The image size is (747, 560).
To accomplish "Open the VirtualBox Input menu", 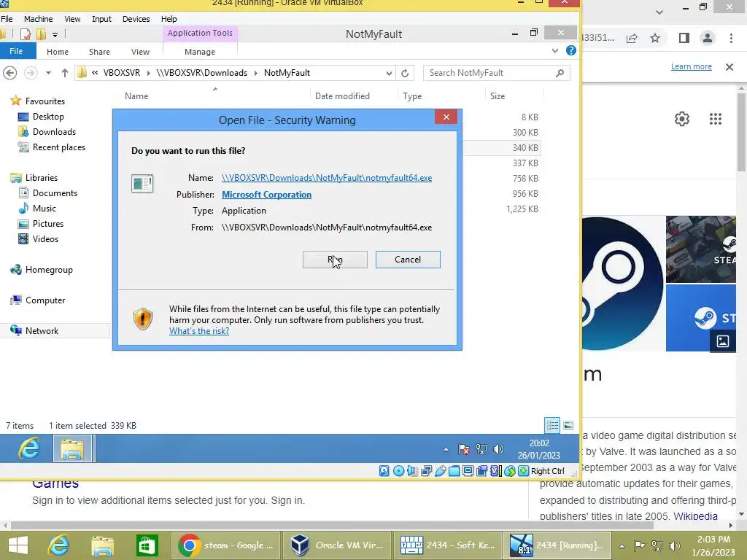I will [x=101, y=19].
